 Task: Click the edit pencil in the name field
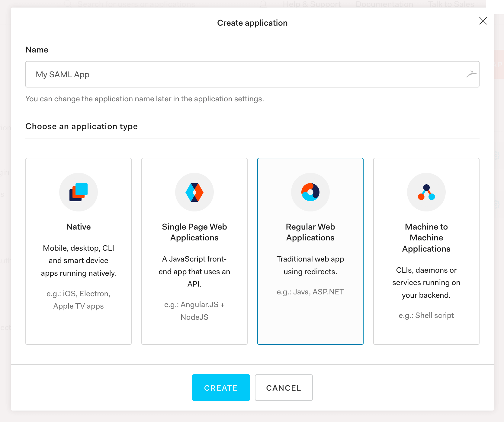point(471,74)
